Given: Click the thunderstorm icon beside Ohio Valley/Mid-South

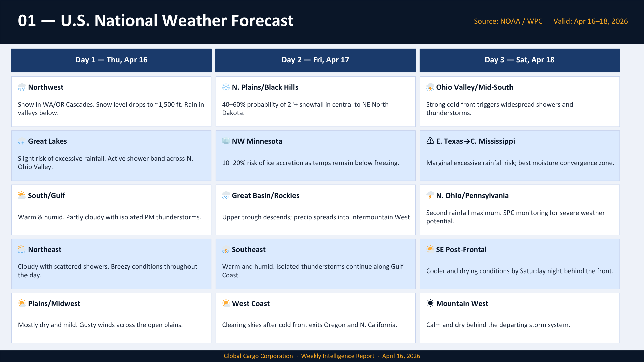Looking at the screenshot, I should tap(430, 87).
